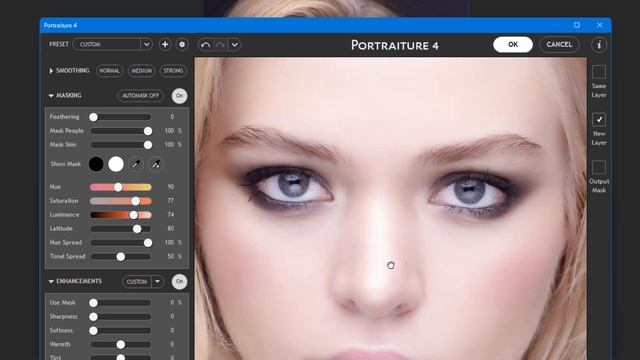Apply Normal smoothing

click(x=109, y=71)
